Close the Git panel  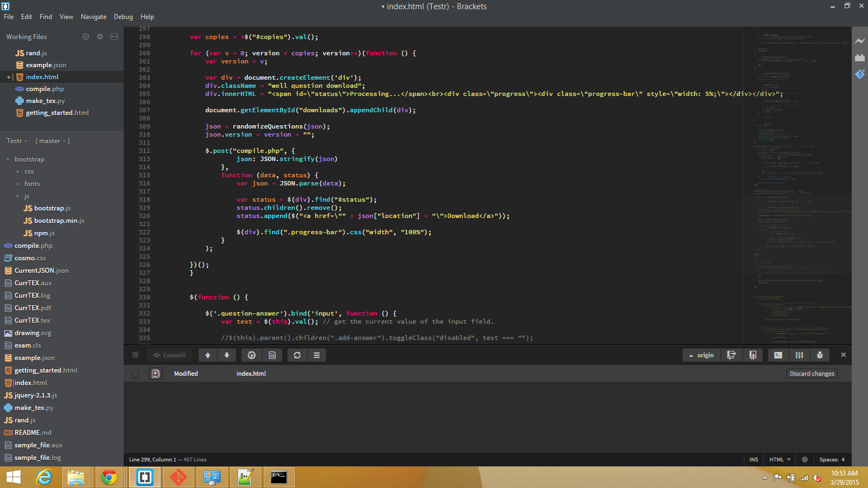tap(844, 355)
